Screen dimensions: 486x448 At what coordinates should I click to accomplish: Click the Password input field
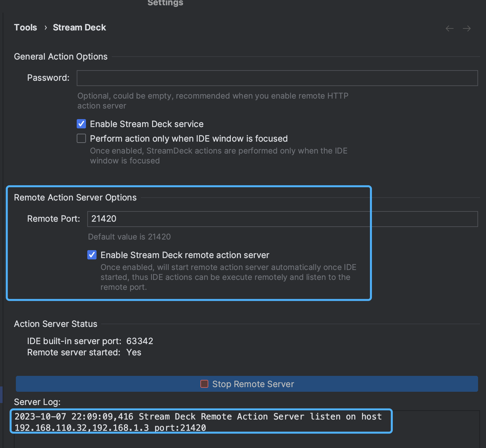[x=277, y=78]
